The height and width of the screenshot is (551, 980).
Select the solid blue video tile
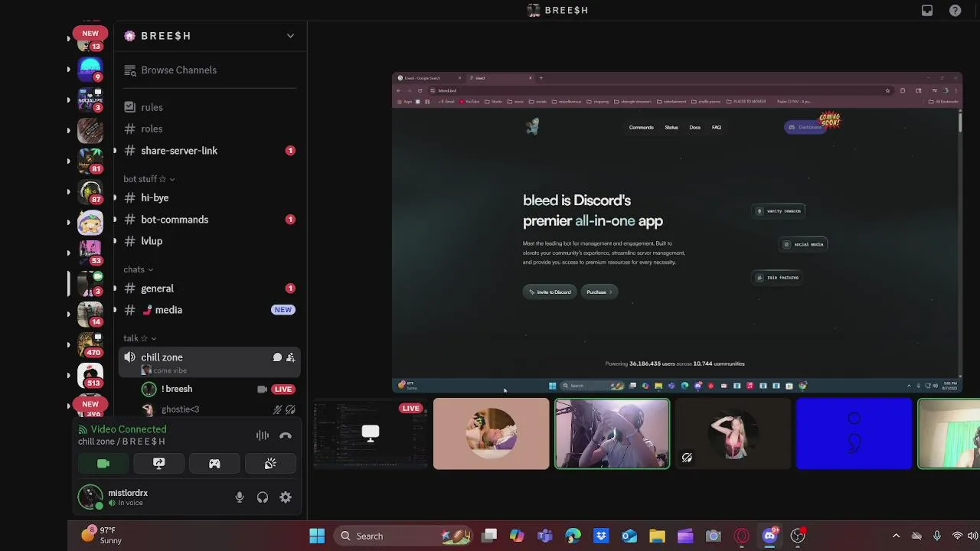(x=854, y=433)
